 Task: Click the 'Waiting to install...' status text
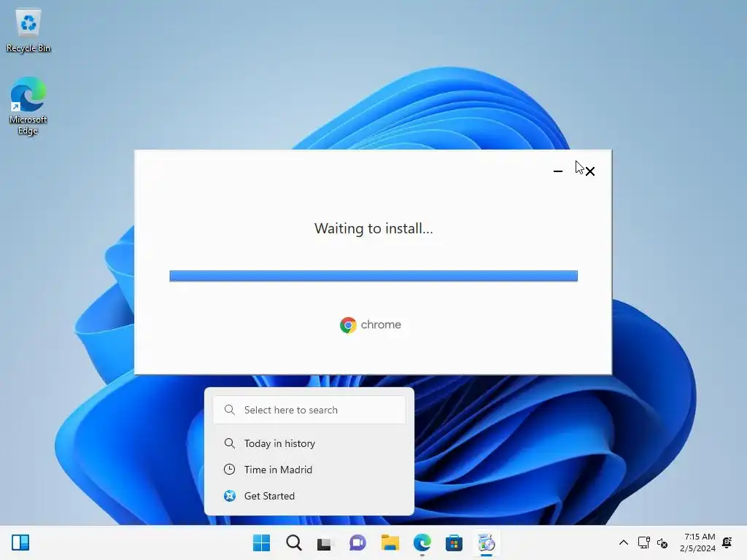tap(373, 228)
